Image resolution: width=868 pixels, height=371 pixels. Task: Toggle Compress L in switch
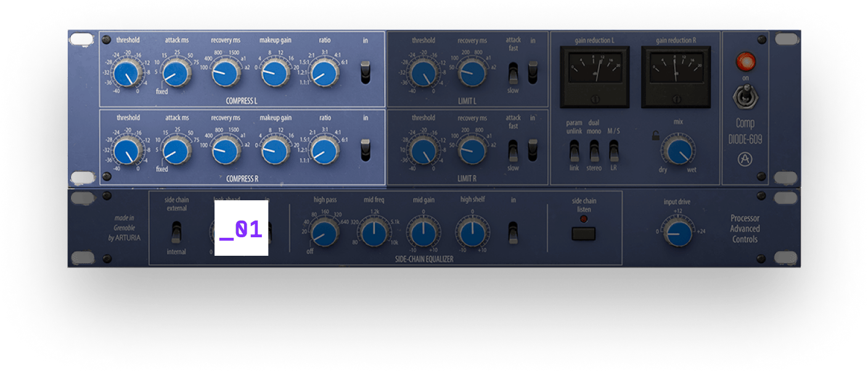click(366, 71)
